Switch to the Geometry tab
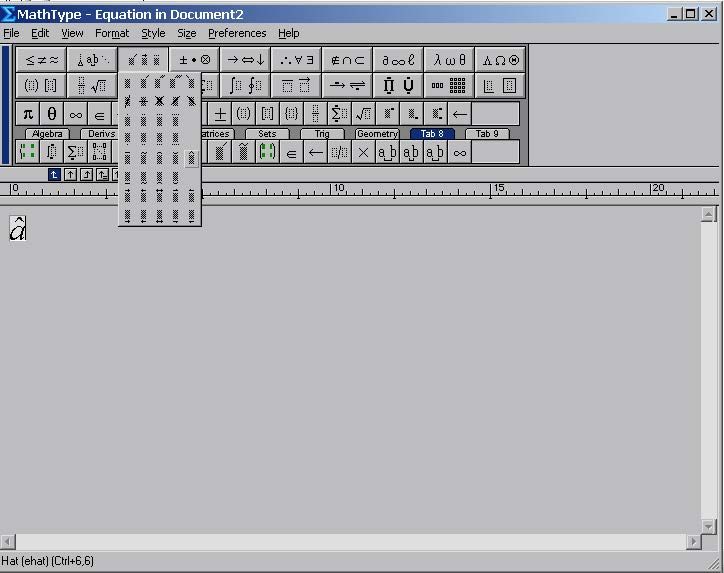 [377, 134]
